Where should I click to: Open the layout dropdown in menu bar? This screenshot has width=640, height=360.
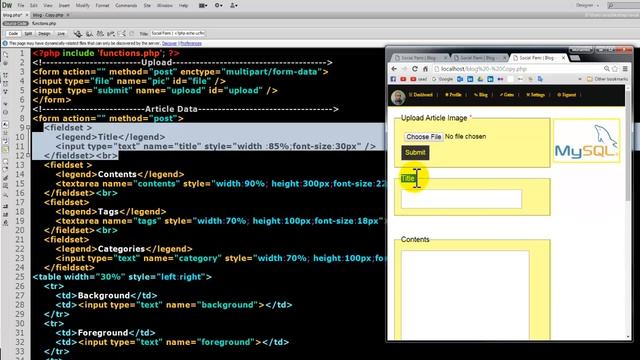tap(203, 5)
